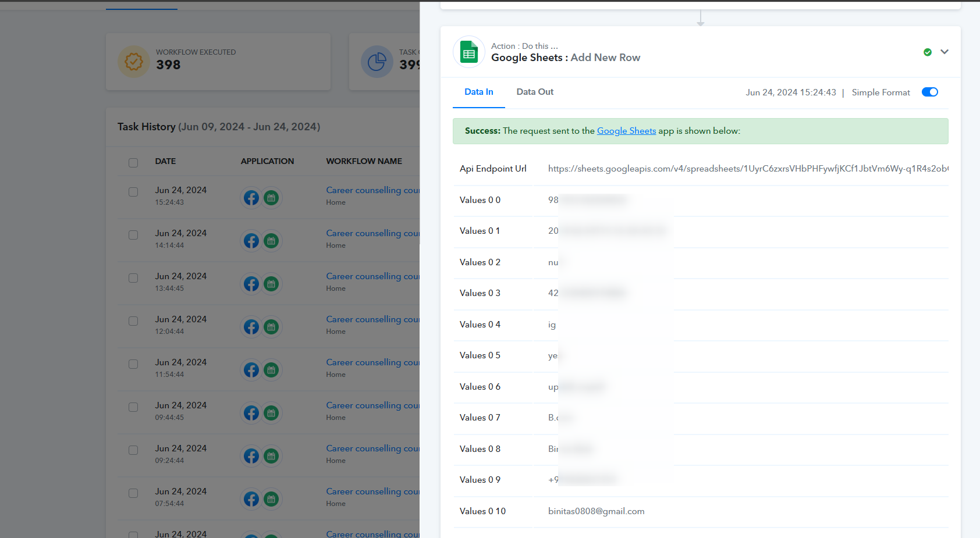Open the Career counselling workflow link at 11:54:44
The image size is (980, 538).
pyautogui.click(x=372, y=362)
